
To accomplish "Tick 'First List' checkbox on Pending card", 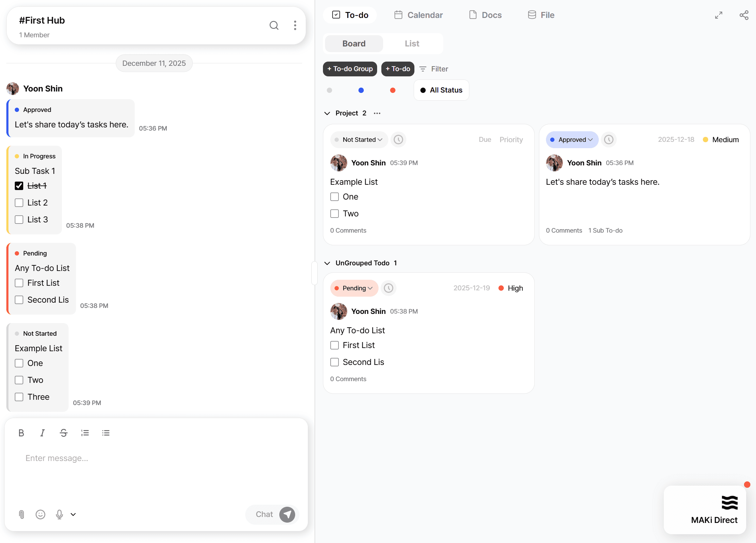I will [334, 345].
